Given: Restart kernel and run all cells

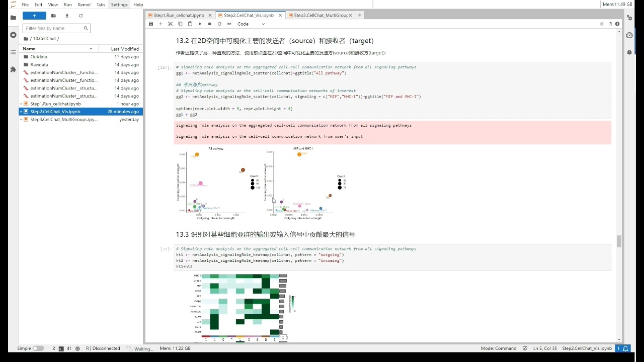Looking at the screenshot, I should pyautogui.click(x=229, y=24).
